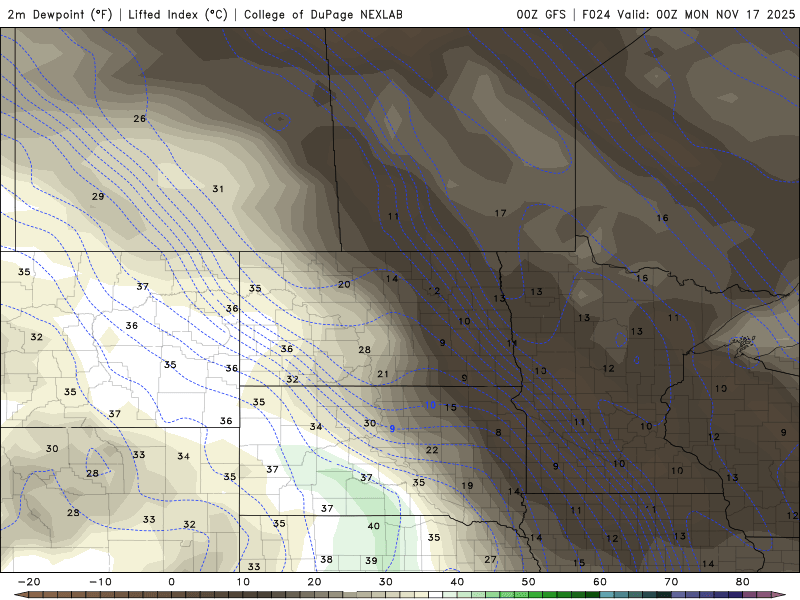Click the dewpoint value '38' on map
The width and height of the screenshot is (800, 600).
point(327,560)
